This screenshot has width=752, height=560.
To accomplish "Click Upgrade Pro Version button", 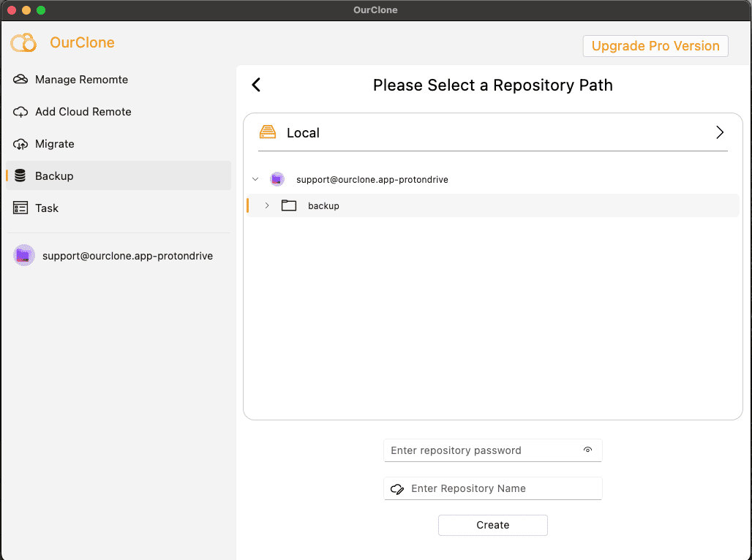I will point(655,46).
